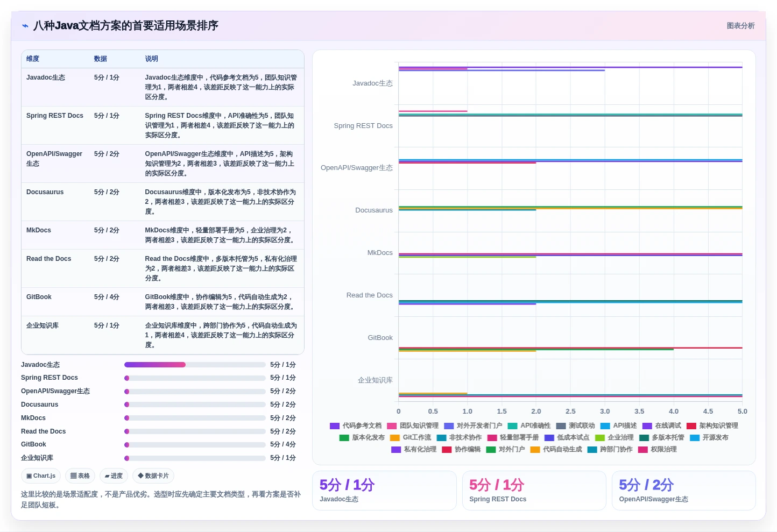Click the 低成本试点 legend swatch
Screen dimensions: 777x532
pyautogui.click(x=549, y=438)
